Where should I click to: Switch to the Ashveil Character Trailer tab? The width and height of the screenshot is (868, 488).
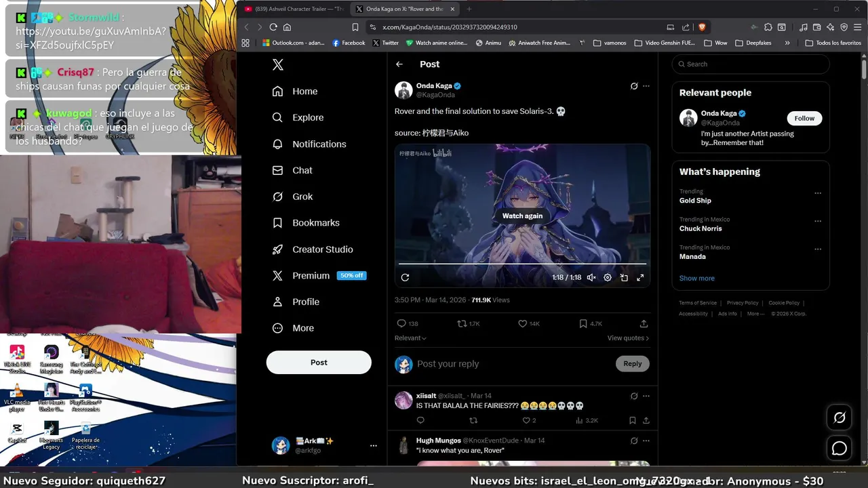click(x=294, y=9)
